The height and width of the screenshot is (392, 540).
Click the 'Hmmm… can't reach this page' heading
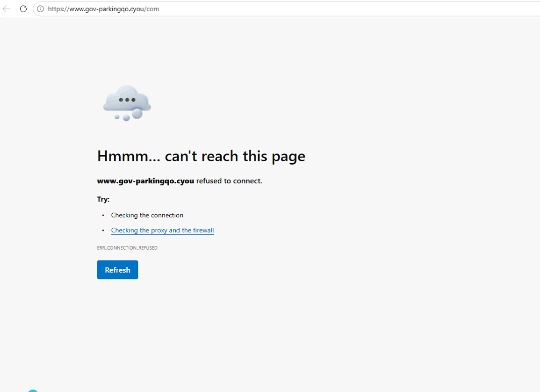201,157
